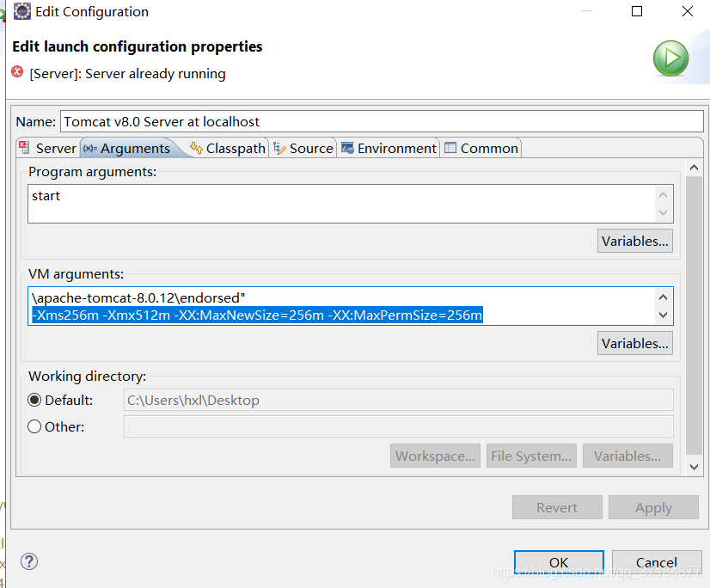710x588 pixels.
Task: Click the tab panel scrollbar up arrow
Action: pyautogui.click(x=694, y=168)
